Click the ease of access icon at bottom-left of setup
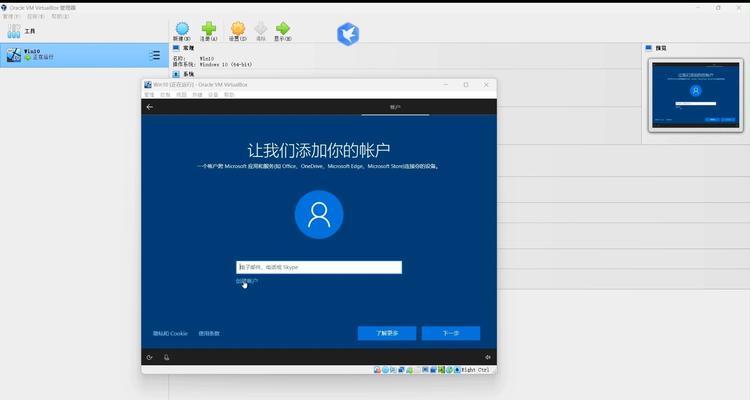The image size is (750, 400). coord(150,357)
